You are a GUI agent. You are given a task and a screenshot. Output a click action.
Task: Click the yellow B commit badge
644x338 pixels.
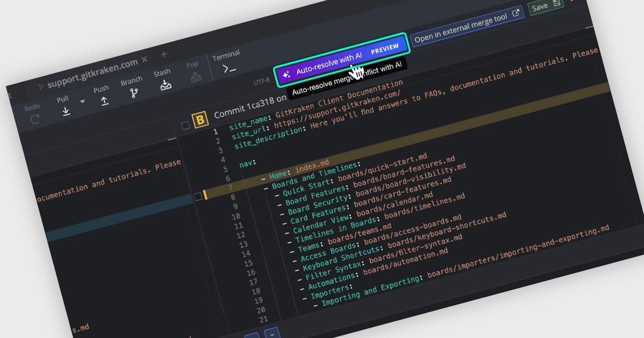(201, 120)
